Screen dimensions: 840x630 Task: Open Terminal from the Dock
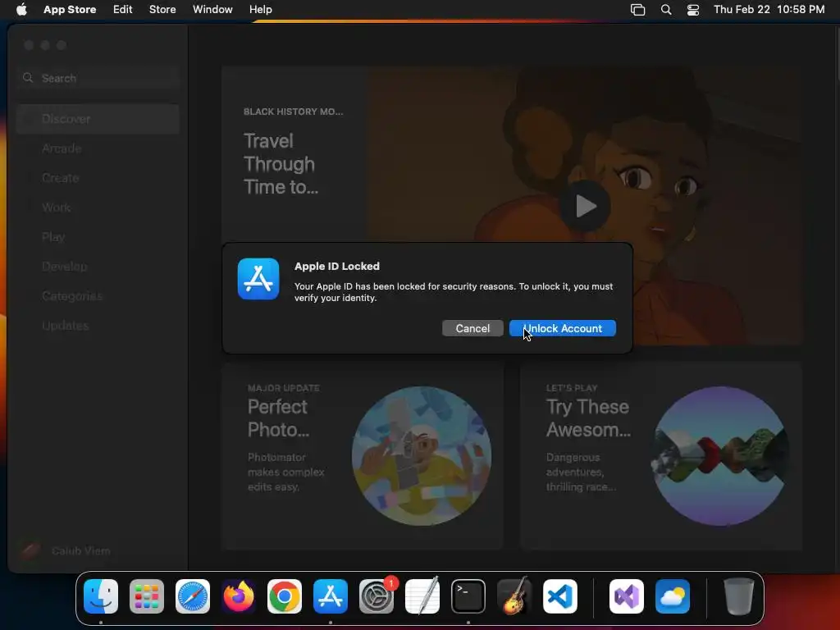pos(468,596)
